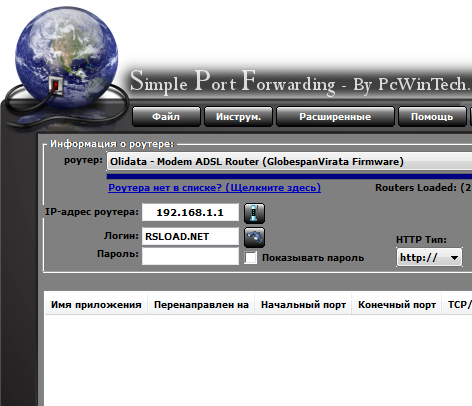This screenshot has height=406, width=472.
Task: Expand the router model dropdown showing Olidata
Action: (x=289, y=162)
